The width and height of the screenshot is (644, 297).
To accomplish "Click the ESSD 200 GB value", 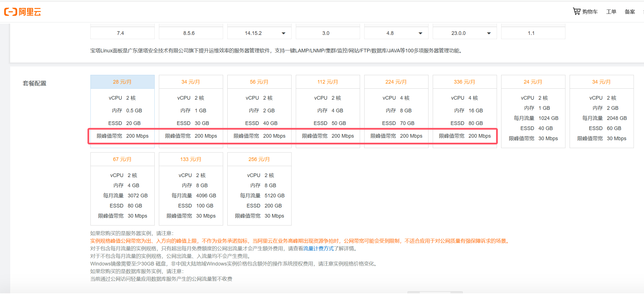I will (273, 206).
